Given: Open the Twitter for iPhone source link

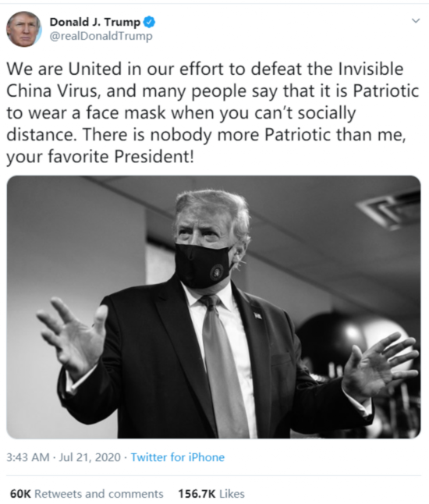Looking at the screenshot, I should pyautogui.click(x=178, y=457).
